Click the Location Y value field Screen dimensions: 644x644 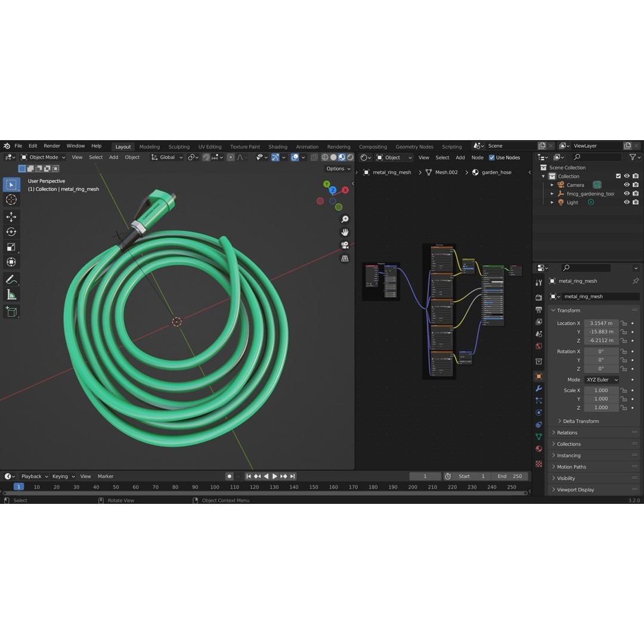pyautogui.click(x=601, y=332)
